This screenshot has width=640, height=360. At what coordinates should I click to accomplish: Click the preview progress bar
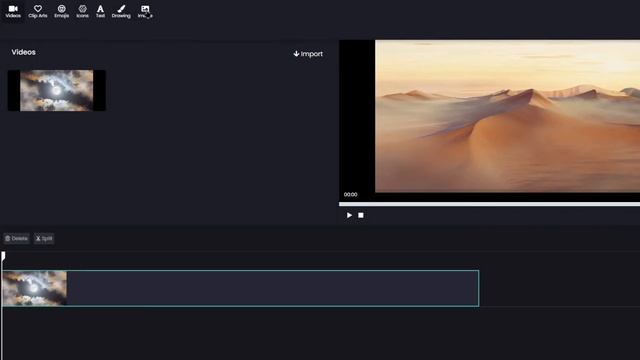click(489, 204)
